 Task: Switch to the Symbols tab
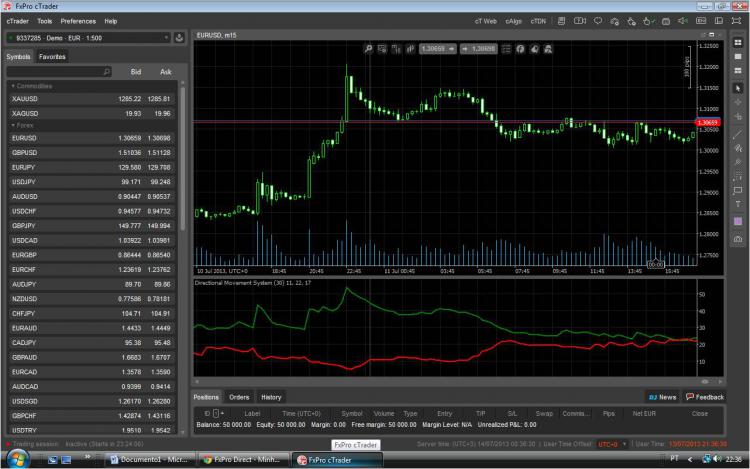(18, 56)
